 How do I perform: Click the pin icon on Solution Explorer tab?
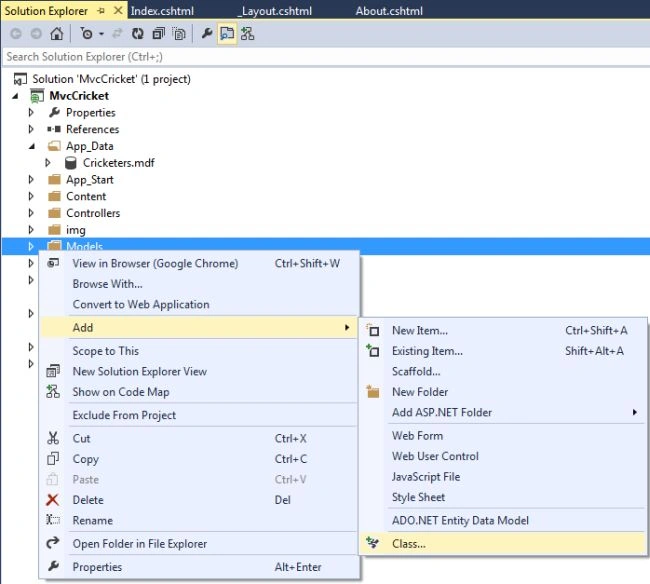click(x=101, y=11)
